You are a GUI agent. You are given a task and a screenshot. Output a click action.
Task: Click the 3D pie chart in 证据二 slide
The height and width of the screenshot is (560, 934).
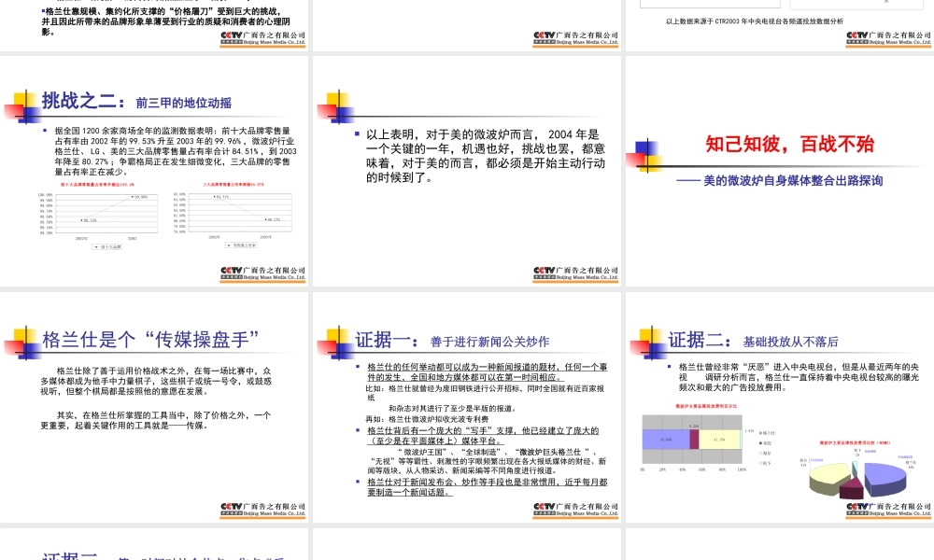pos(856,470)
